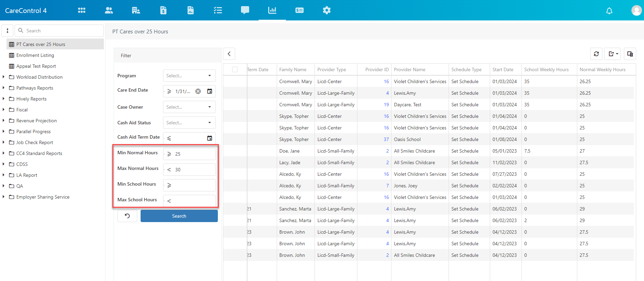644x281 pixels.
Task: Sort by Normal Weekly Hours column header
Action: pos(602,69)
